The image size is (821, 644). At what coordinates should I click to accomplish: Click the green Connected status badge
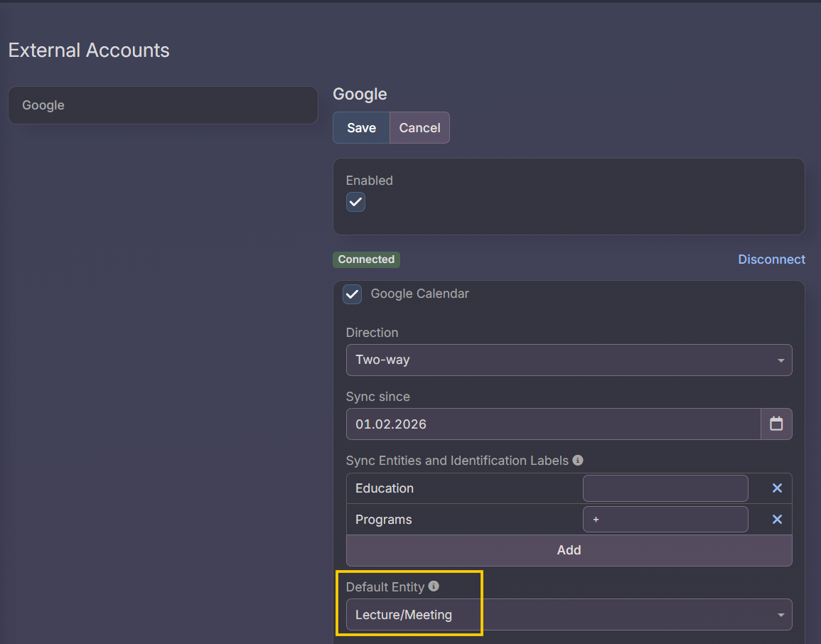[366, 259]
